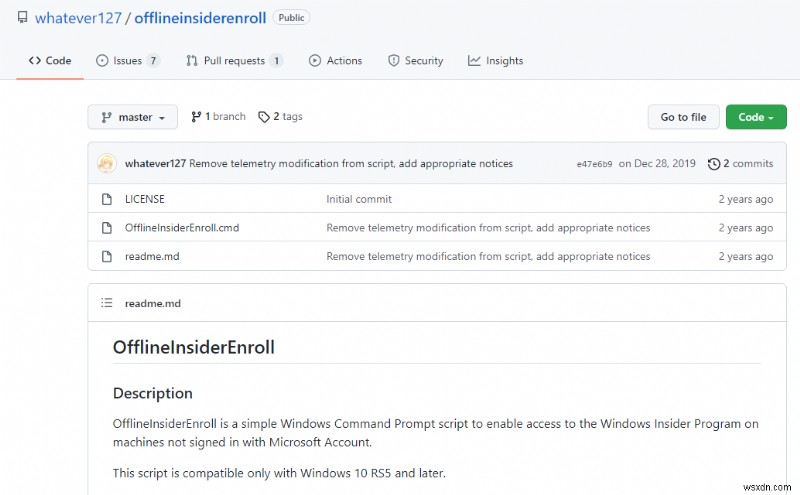Expand the master branch dropdown
800x495 pixels.
coord(132,117)
